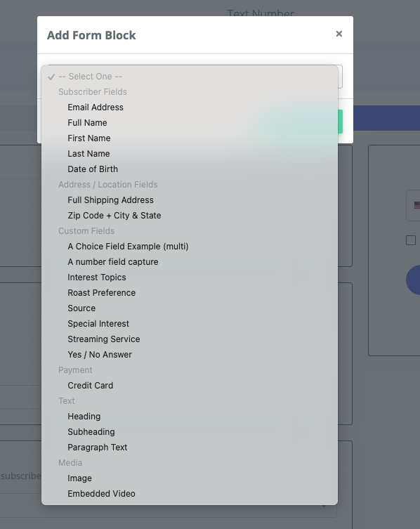Select Streaming Service option
This screenshot has width=420, height=529.
(x=190, y=339)
